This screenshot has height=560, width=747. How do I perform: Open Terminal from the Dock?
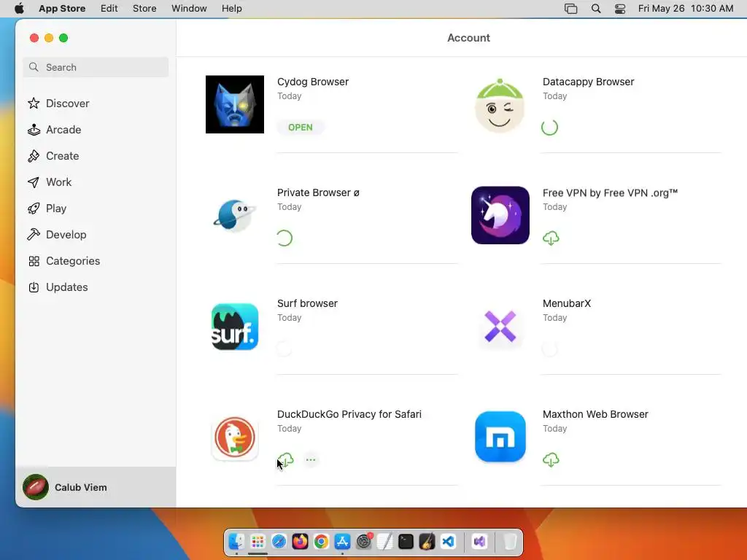coord(406,542)
